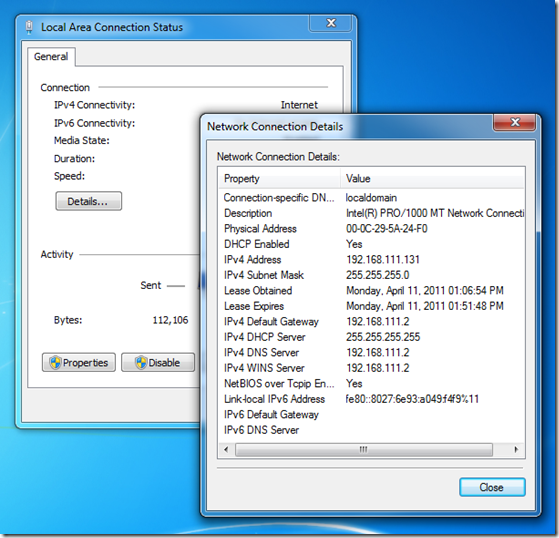
Task: Select the Physical Address row
Action: [371, 229]
